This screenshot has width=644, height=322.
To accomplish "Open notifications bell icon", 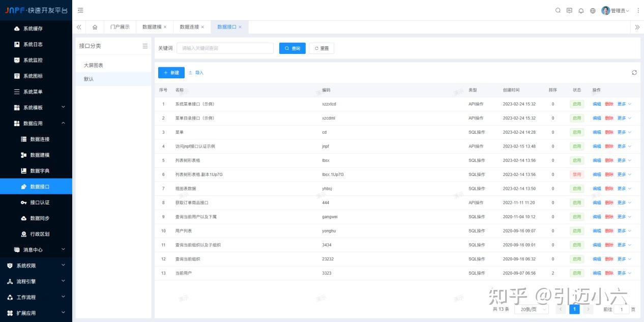I will pyautogui.click(x=581, y=10).
